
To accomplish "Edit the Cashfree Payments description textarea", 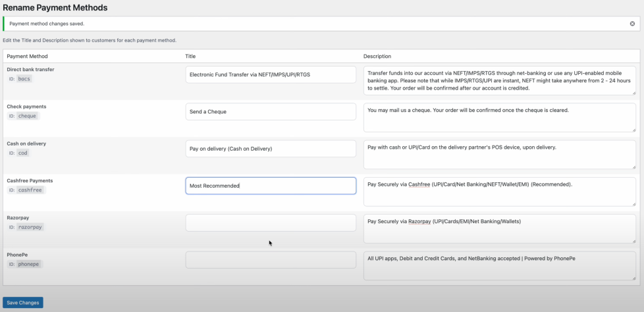I will (499, 192).
